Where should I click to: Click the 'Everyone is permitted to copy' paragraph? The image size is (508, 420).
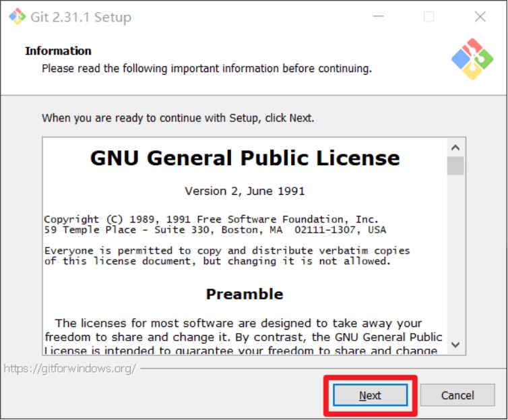tap(227, 256)
